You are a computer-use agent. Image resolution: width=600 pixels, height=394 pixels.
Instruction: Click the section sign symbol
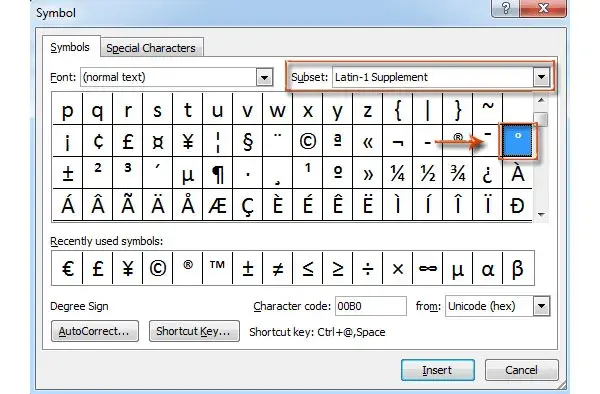(248, 141)
